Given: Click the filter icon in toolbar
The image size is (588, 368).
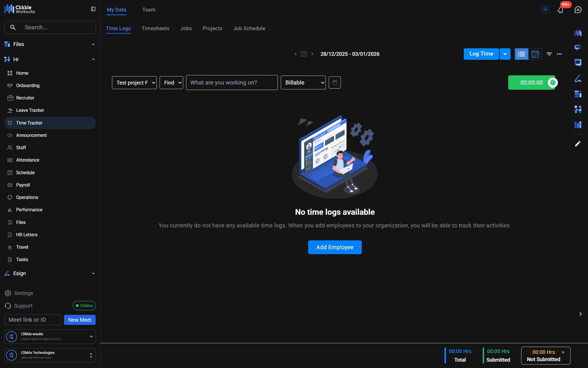Looking at the screenshot, I should pyautogui.click(x=549, y=54).
